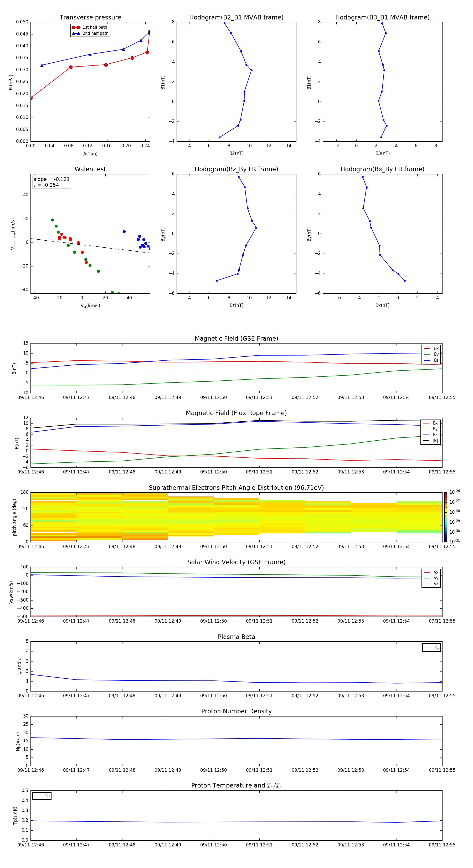Click the "0.24" tick on Transverse pressure

point(145,146)
